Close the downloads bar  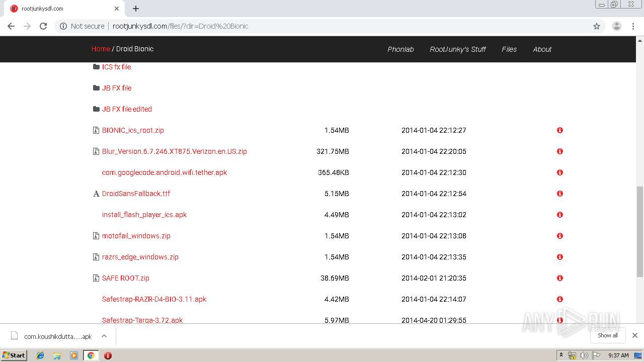click(x=635, y=335)
